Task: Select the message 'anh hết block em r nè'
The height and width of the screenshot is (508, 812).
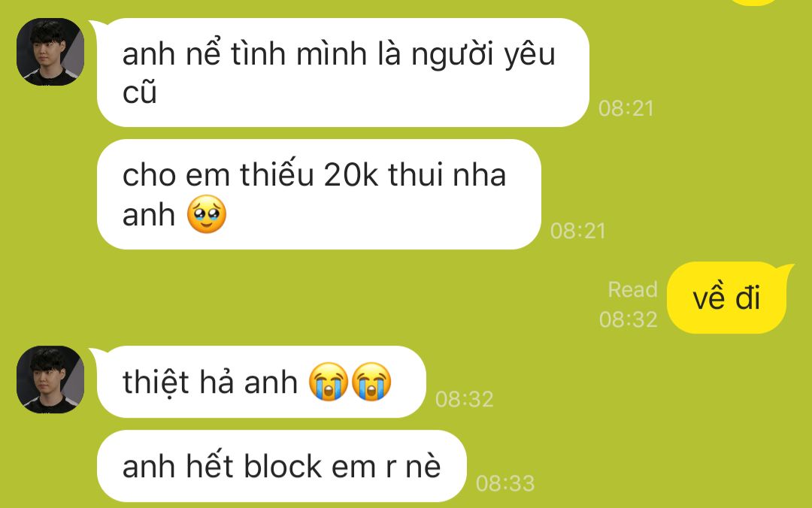Action: click(x=282, y=465)
